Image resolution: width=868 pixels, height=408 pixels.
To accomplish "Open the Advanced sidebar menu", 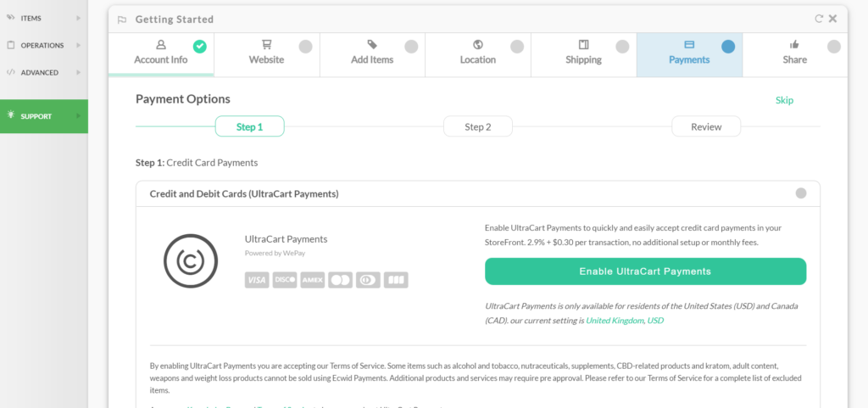I will 44,72.
